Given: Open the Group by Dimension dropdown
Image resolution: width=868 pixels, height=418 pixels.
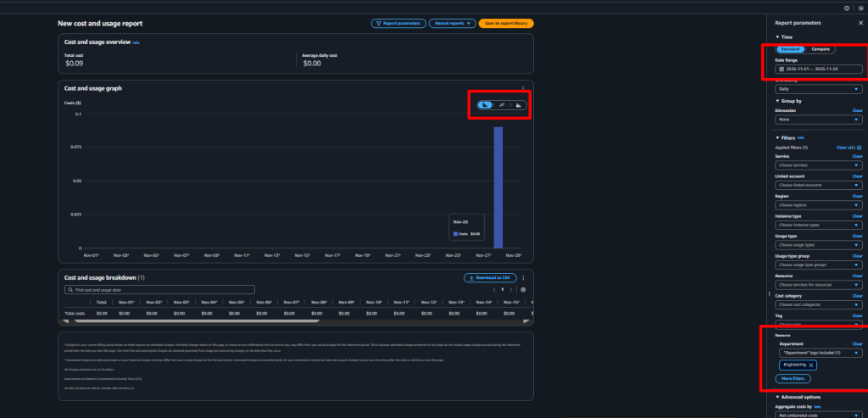Looking at the screenshot, I should pos(819,119).
